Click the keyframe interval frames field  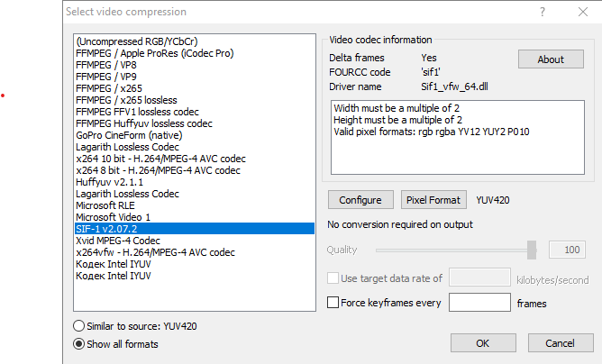479,303
